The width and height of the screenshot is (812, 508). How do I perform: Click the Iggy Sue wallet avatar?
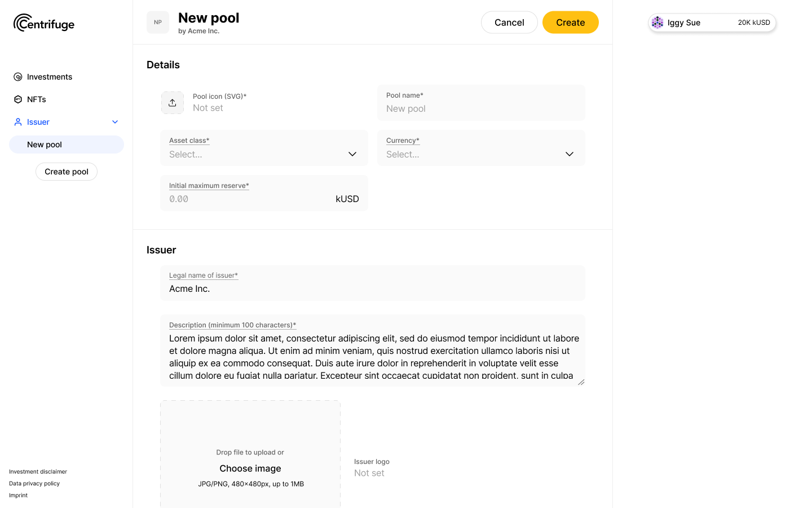(x=657, y=23)
